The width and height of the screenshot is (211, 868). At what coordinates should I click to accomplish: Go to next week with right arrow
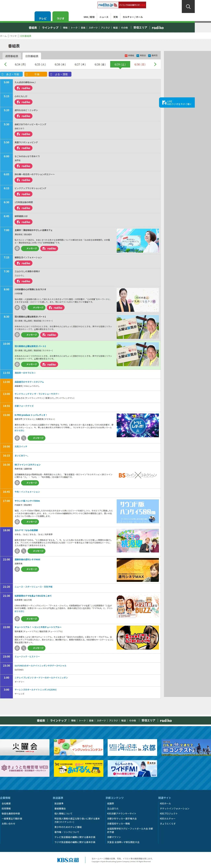pos(155,64)
